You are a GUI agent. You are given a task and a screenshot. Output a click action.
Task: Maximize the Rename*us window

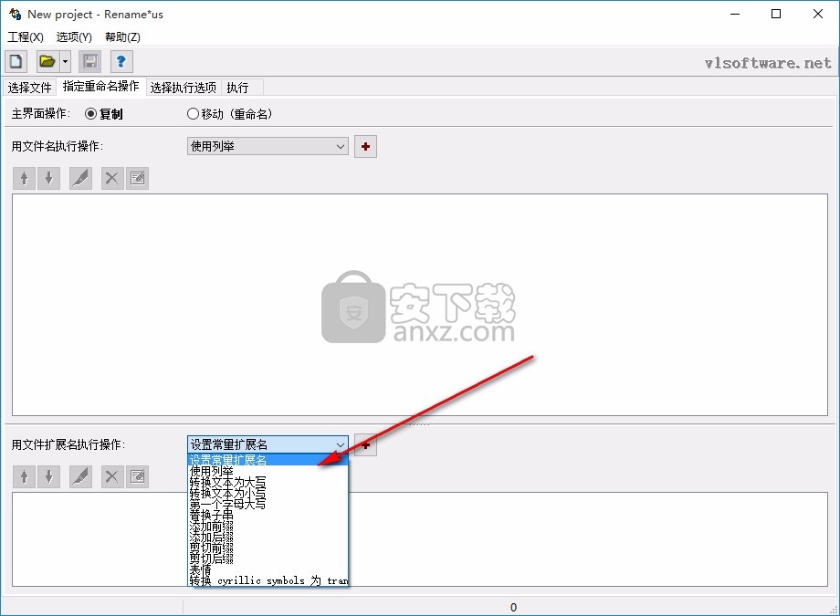pyautogui.click(x=776, y=14)
